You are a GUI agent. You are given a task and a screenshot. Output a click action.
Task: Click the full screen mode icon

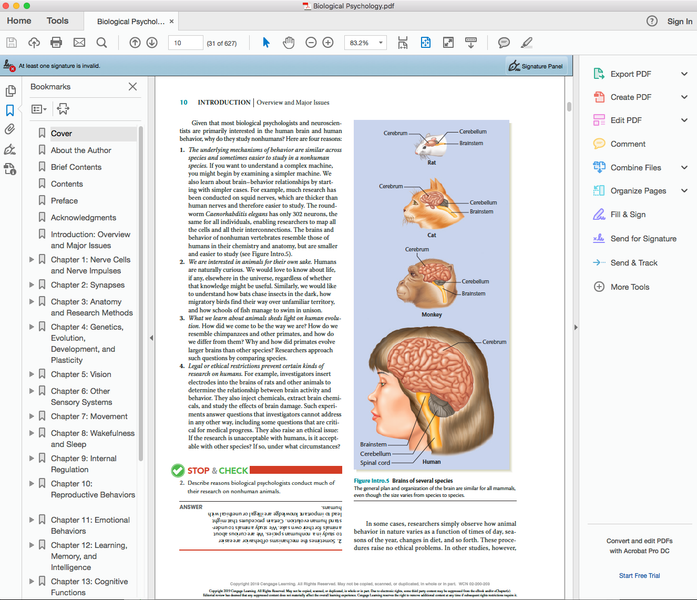(x=448, y=43)
